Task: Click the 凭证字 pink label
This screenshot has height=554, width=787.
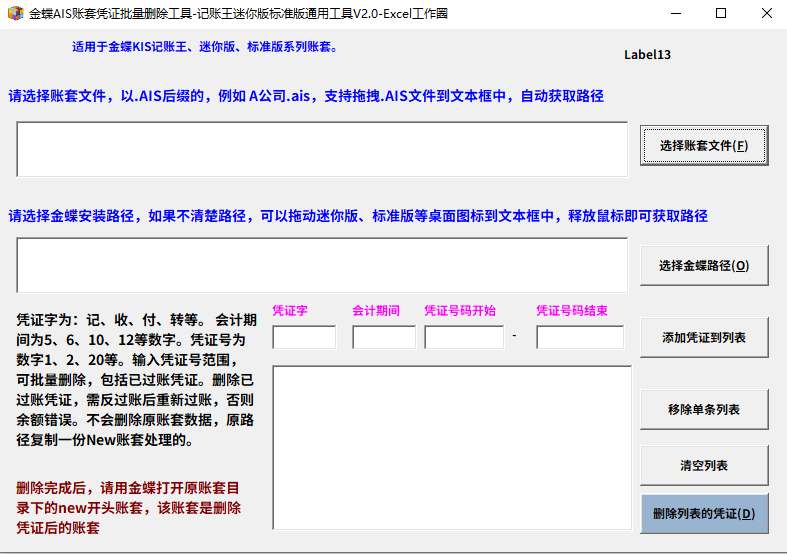Action: 290,311
